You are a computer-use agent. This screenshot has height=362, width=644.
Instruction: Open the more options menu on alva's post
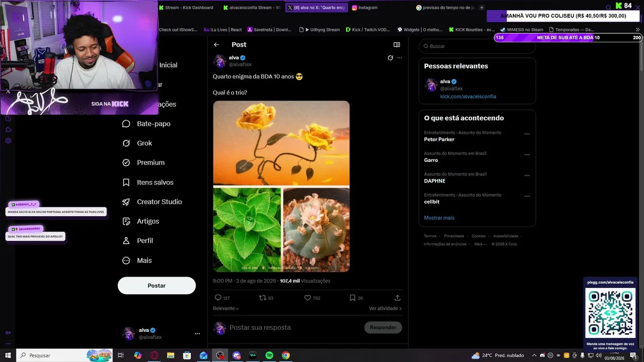[x=399, y=58]
